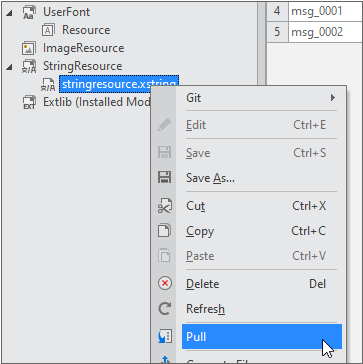Click the scissors Cut icon

click(165, 206)
